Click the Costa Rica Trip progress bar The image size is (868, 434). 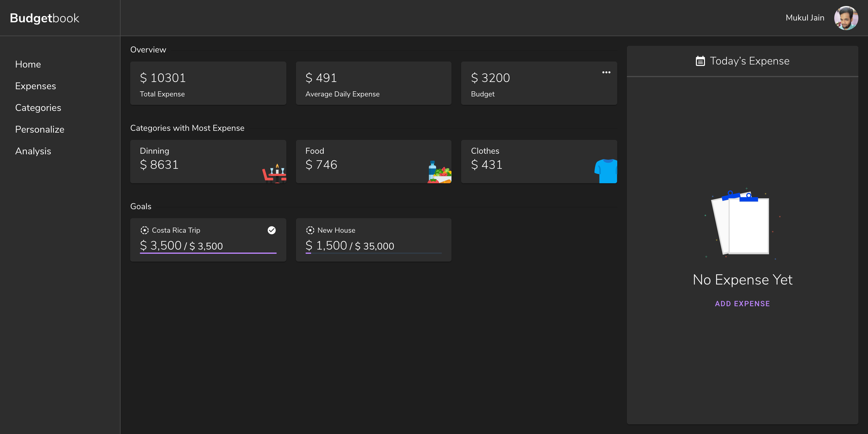[x=208, y=253]
